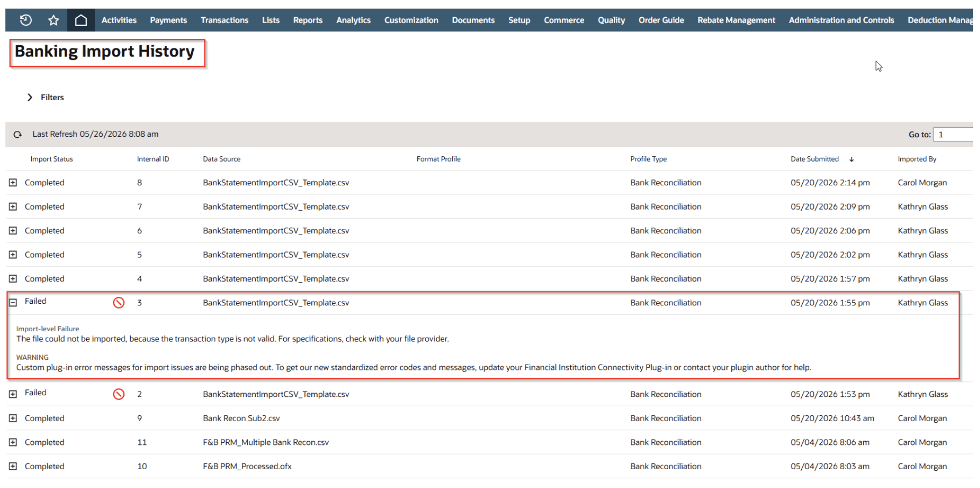This screenshot has width=980, height=488.
Task: Open the Payments menu
Action: pyautogui.click(x=169, y=20)
